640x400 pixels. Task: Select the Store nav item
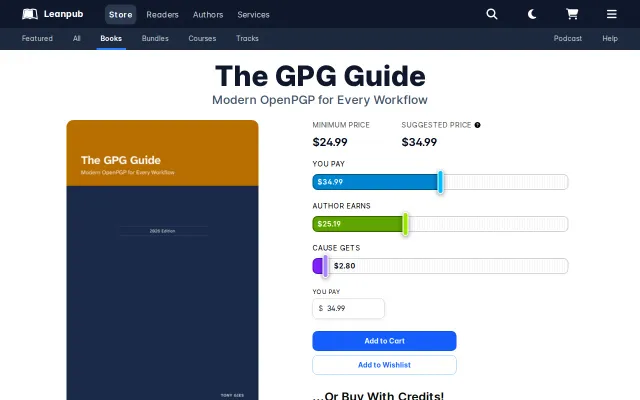pos(120,15)
